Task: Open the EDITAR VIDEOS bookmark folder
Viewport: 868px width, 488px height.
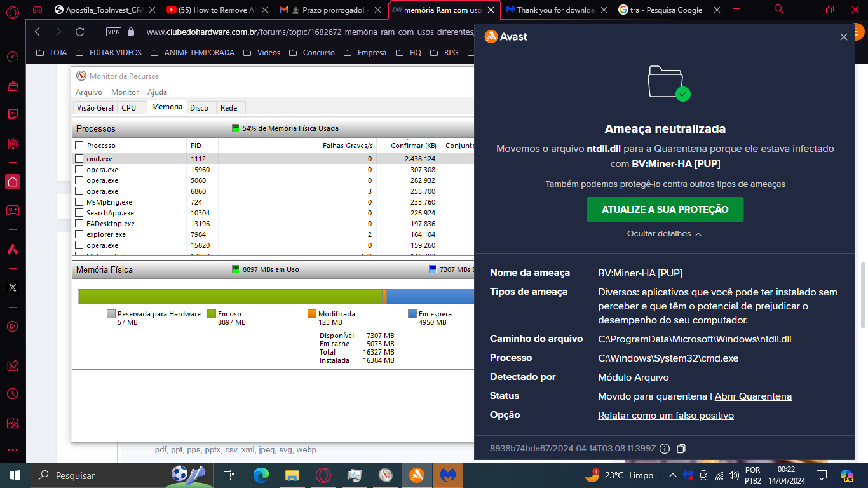Action: tap(109, 53)
